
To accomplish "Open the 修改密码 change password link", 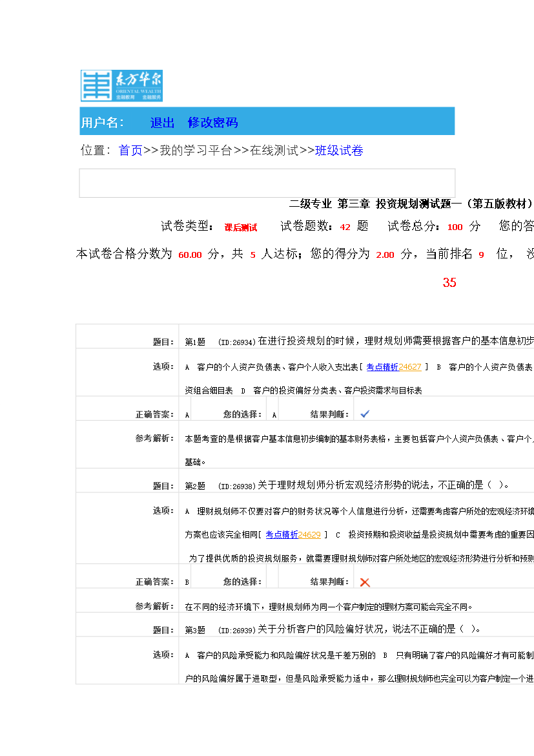I will pos(212,123).
